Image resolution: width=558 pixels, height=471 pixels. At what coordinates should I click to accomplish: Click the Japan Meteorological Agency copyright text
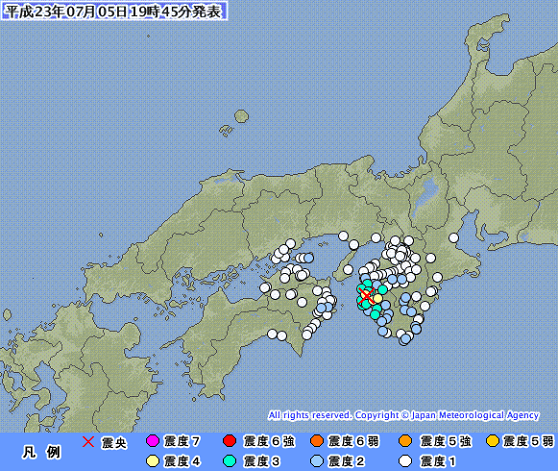click(x=404, y=415)
